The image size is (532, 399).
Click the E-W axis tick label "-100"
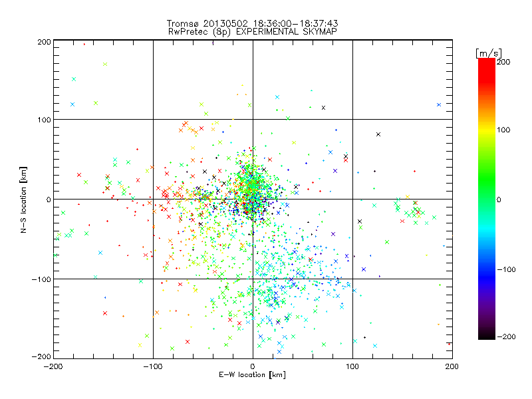[154, 367]
